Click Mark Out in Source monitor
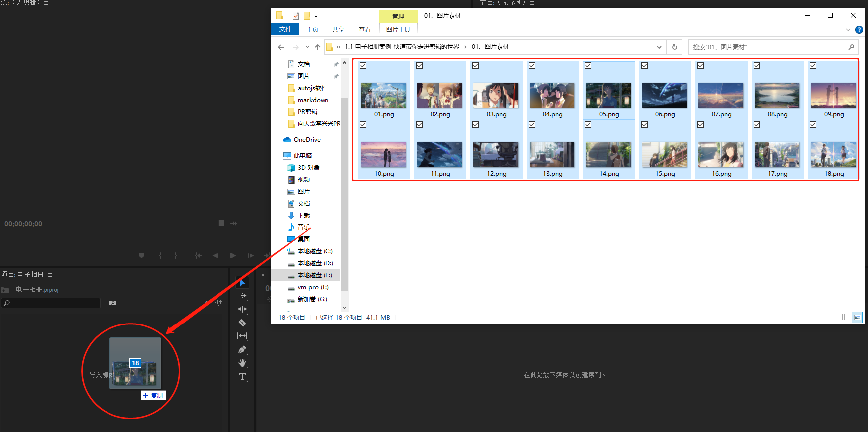This screenshot has width=868, height=432. [176, 255]
